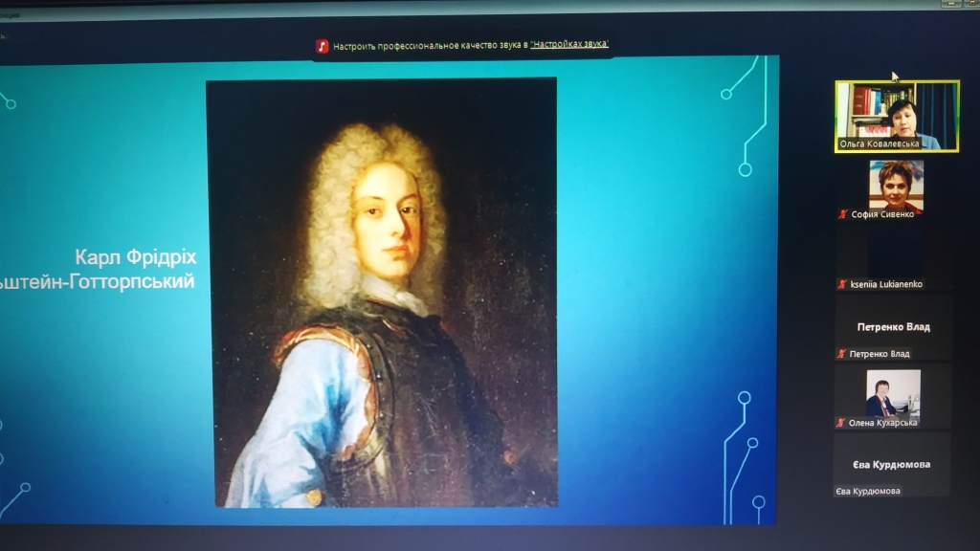Click the red music note icon in the banner
The height and width of the screenshot is (551, 980).
(x=322, y=46)
